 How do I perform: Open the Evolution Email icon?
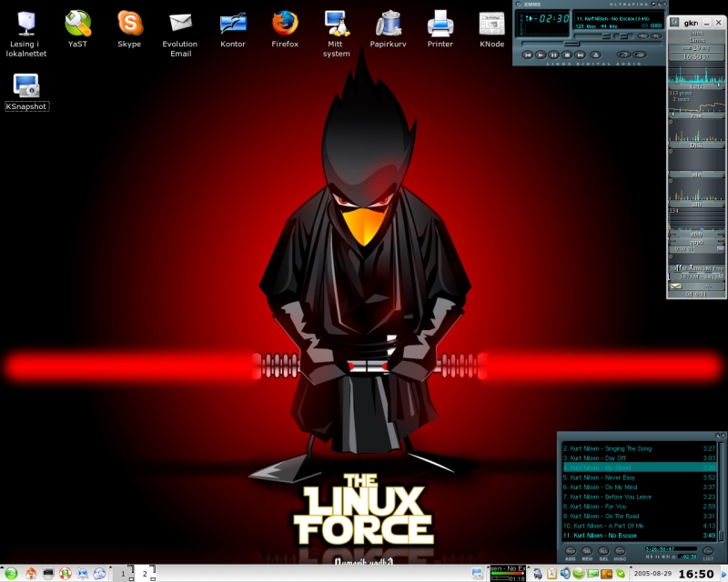(x=180, y=34)
